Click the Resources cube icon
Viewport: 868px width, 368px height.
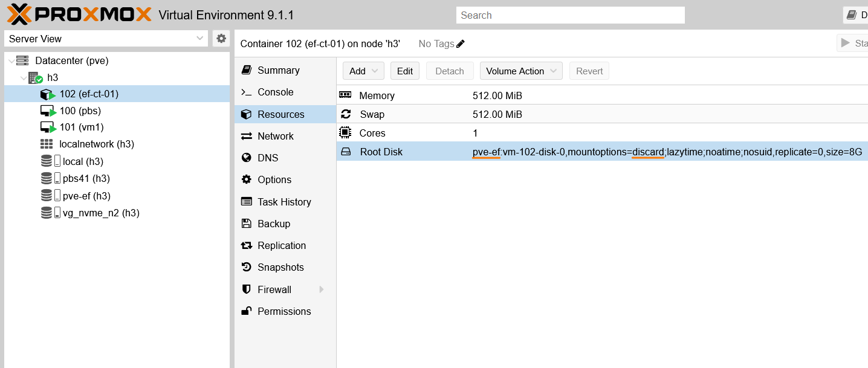[x=246, y=114]
